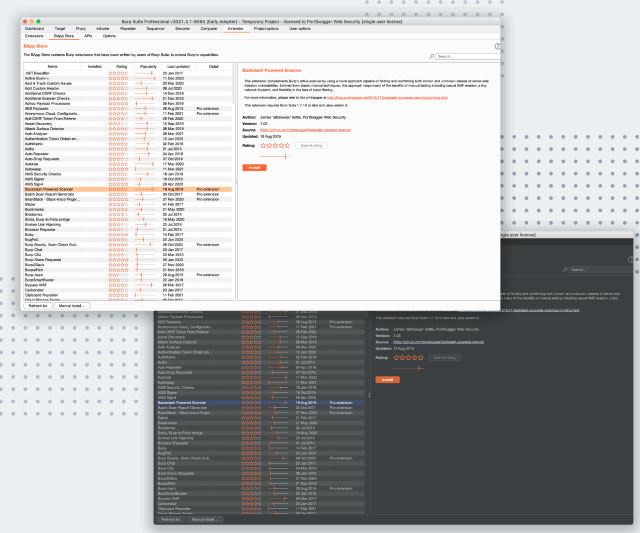640x533 pixels.
Task: Sort list by Installed column header
Action: [x=95, y=66]
